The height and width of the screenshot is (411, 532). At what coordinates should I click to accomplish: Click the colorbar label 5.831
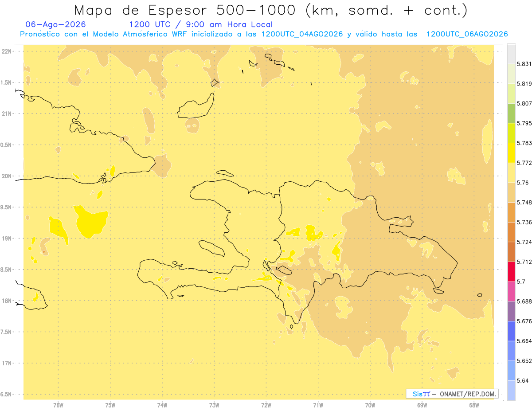pyautogui.click(x=524, y=64)
